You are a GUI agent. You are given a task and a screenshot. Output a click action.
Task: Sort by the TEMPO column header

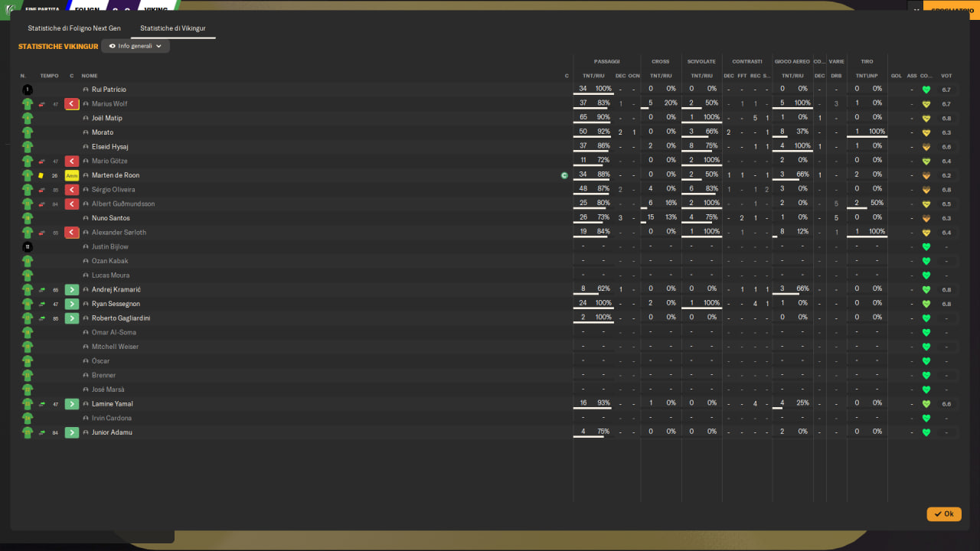pyautogui.click(x=49, y=76)
